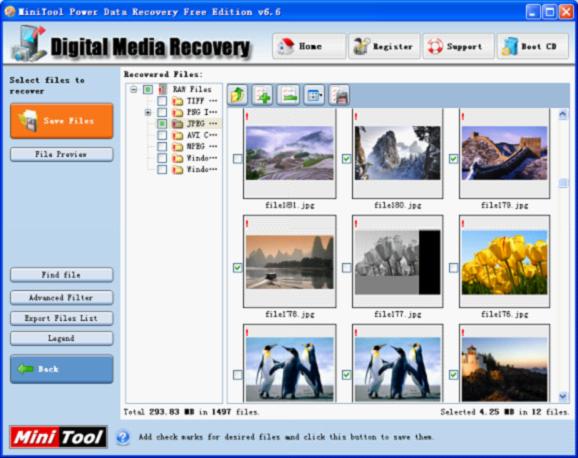Screen dimensions: 578x458
Task: Click the green plus check-files toolbar icon
Action: (262, 95)
